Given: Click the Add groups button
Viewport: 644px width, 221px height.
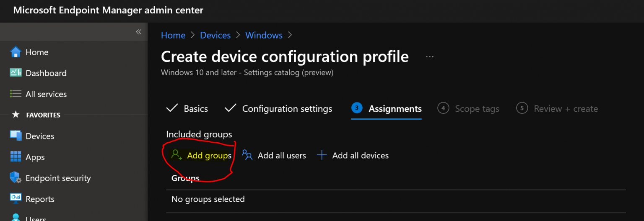Looking at the screenshot, I should point(201,155).
